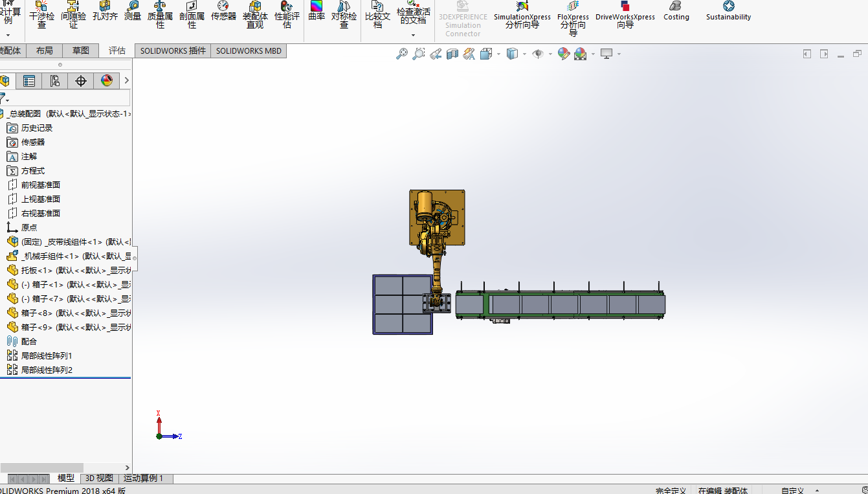This screenshot has height=494, width=868.
Task: Select 右视基准面 right plane
Action: click(41, 214)
